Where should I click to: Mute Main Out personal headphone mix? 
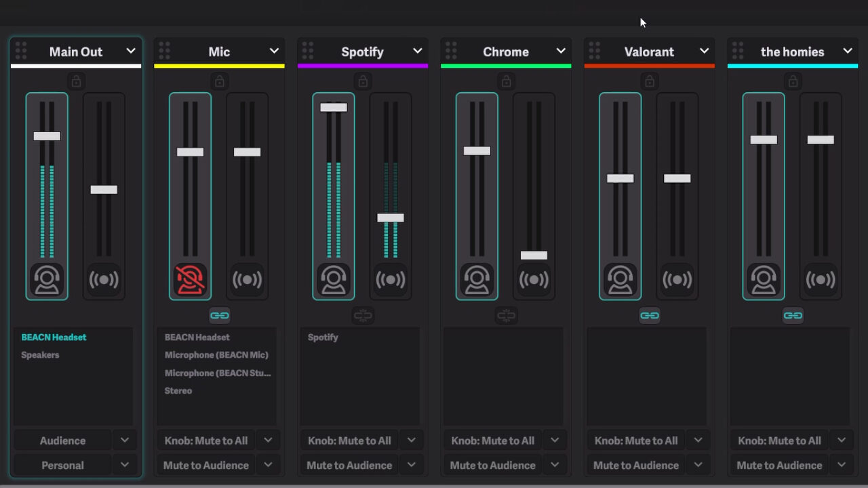tap(47, 279)
